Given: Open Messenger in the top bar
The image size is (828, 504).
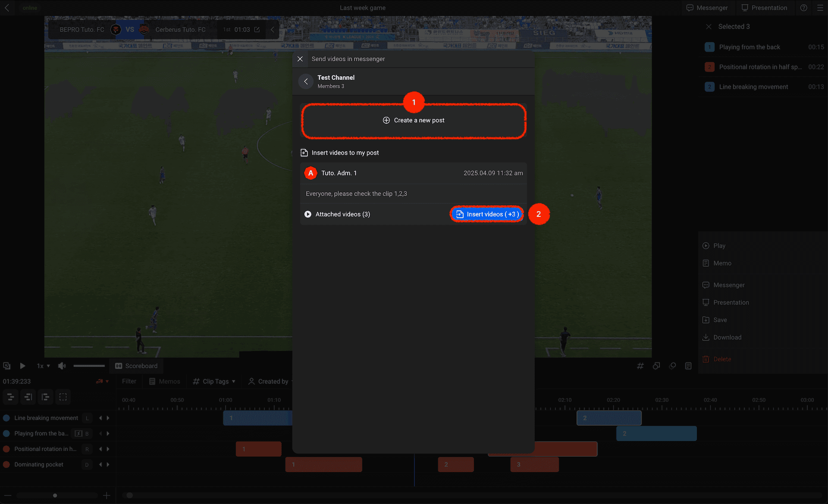Looking at the screenshot, I should coord(707,8).
